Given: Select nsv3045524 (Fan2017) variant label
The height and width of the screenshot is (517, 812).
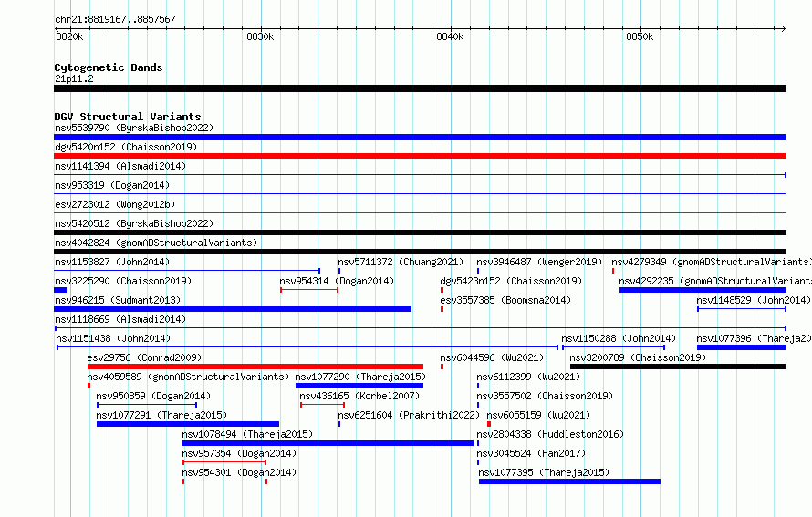Looking at the screenshot, I should pos(531,453).
